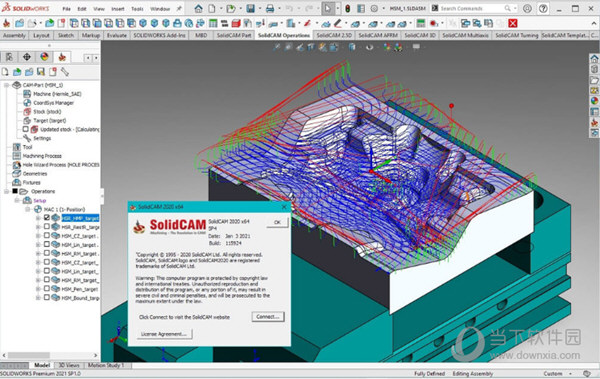Collapse the CommandManager with chevron arrow
600x379 pixels.
[594, 24]
